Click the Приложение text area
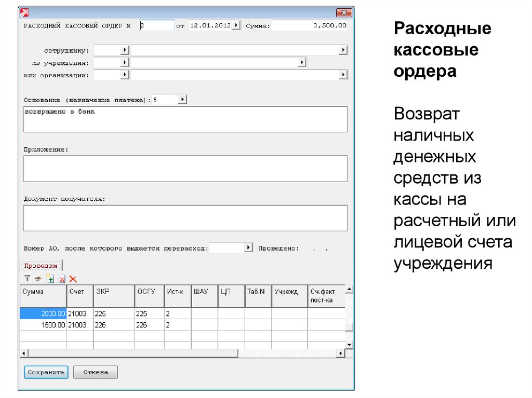The height and width of the screenshot is (398, 532). [x=185, y=169]
